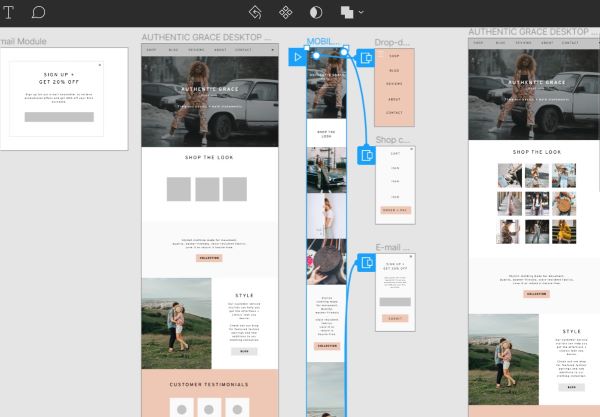Screen dimensions: 600x417
Task: Select the Text tool
Action: (x=8, y=12)
